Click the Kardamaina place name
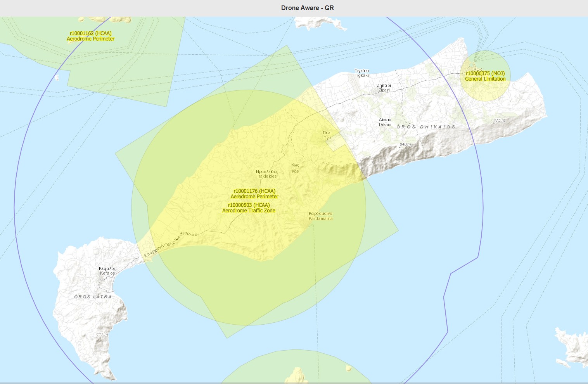The width and height of the screenshot is (588, 384). [x=321, y=216]
